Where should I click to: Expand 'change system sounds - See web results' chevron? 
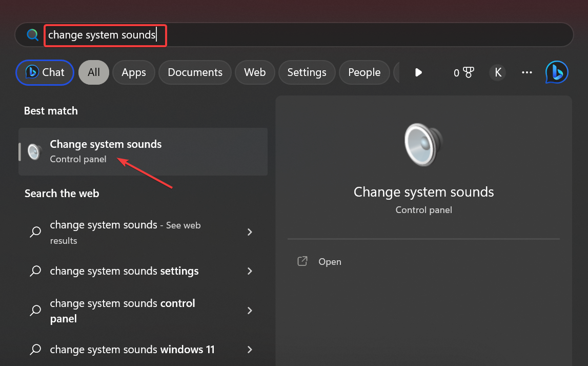[250, 232]
